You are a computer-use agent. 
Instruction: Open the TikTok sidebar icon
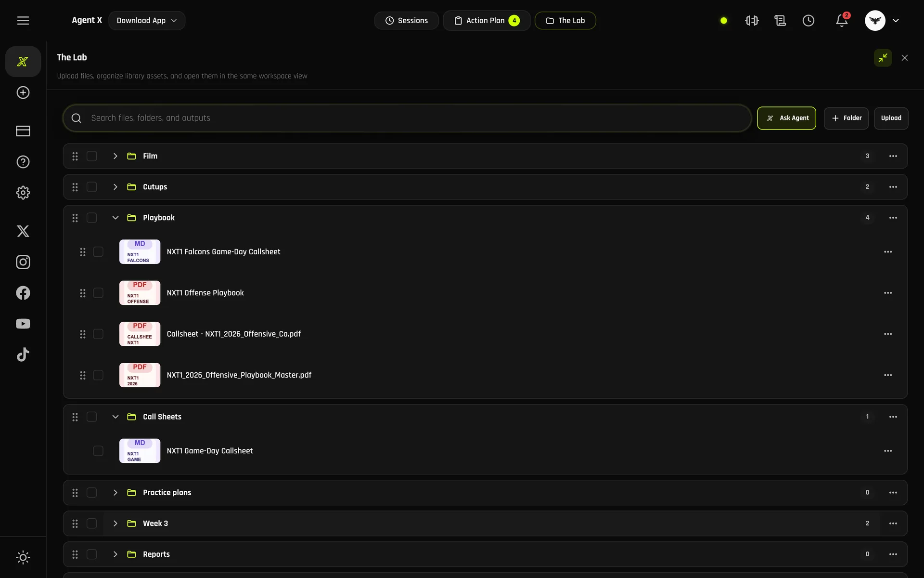click(23, 355)
